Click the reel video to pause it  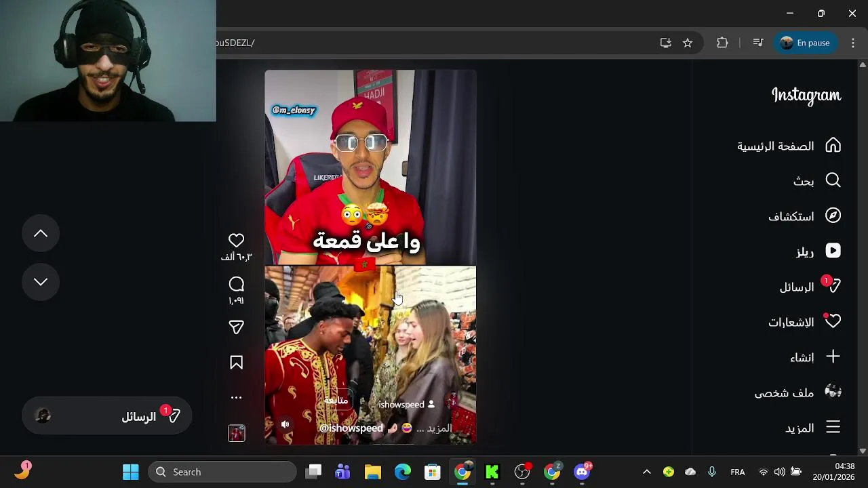[x=370, y=257]
